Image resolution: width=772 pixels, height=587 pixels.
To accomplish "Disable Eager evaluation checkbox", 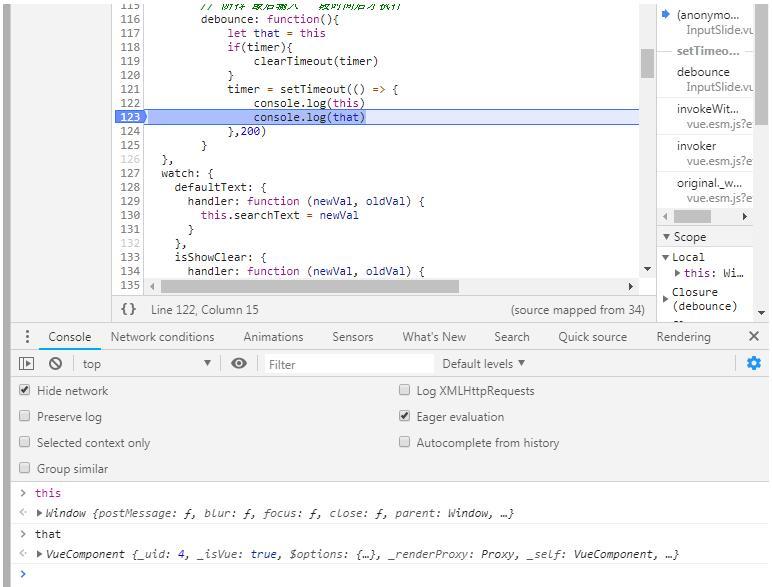I will tap(405, 417).
